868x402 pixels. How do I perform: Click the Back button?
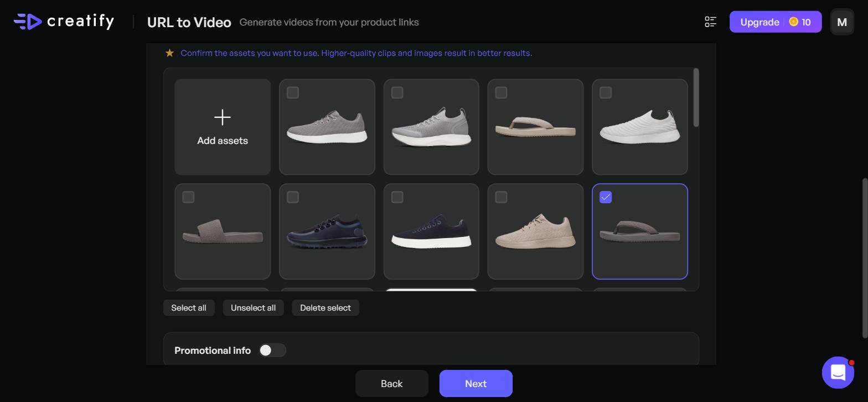click(x=392, y=384)
